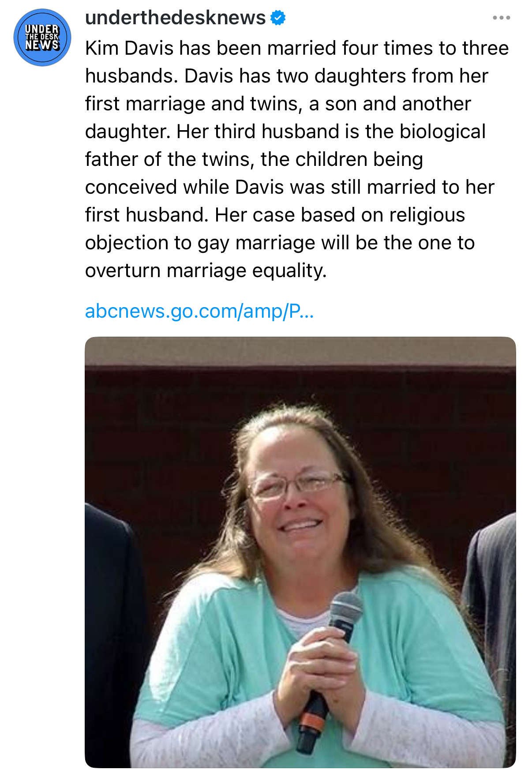The image size is (532, 777).
Task: Open the attached photo of the woman
Action: pos(300,552)
